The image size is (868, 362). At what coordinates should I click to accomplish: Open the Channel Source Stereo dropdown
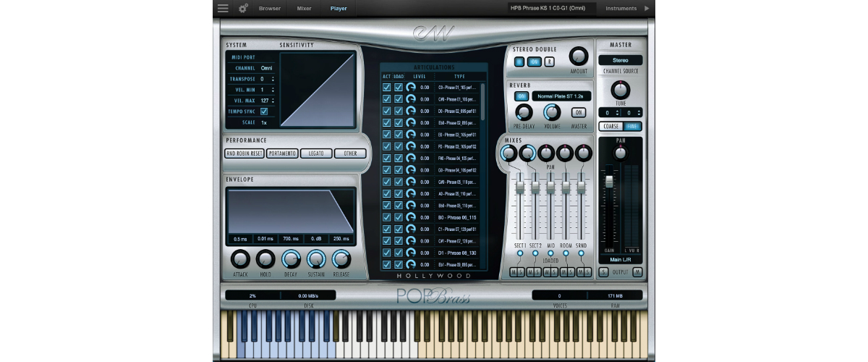pyautogui.click(x=620, y=61)
